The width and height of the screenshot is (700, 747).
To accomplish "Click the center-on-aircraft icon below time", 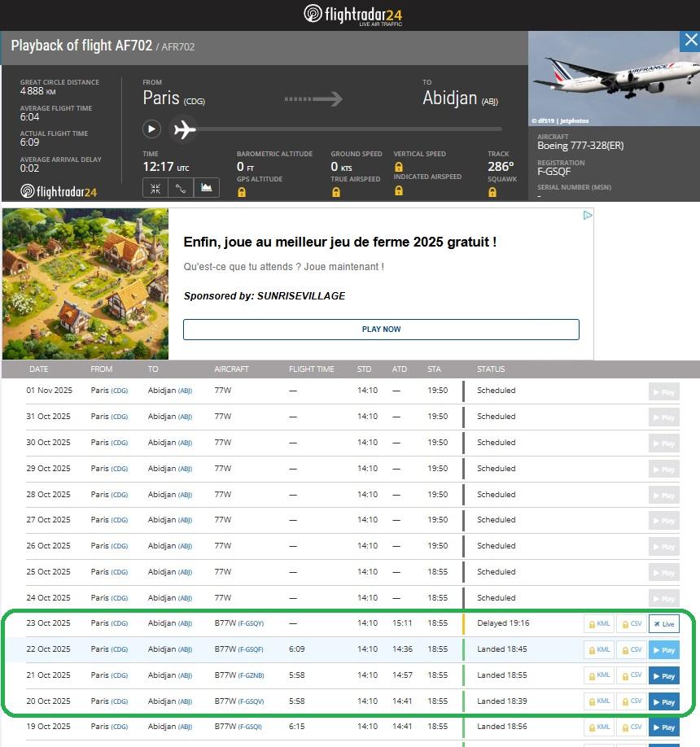I will coord(155,188).
